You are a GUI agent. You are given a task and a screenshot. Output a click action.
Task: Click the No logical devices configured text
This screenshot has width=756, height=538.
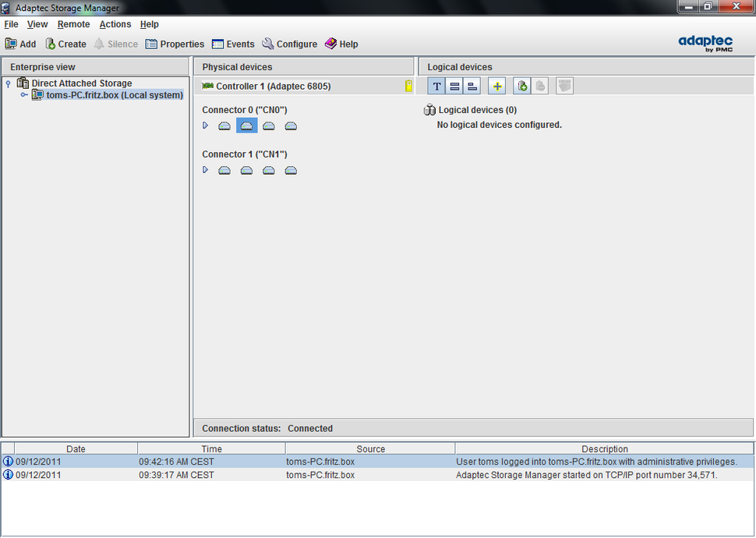pos(500,125)
